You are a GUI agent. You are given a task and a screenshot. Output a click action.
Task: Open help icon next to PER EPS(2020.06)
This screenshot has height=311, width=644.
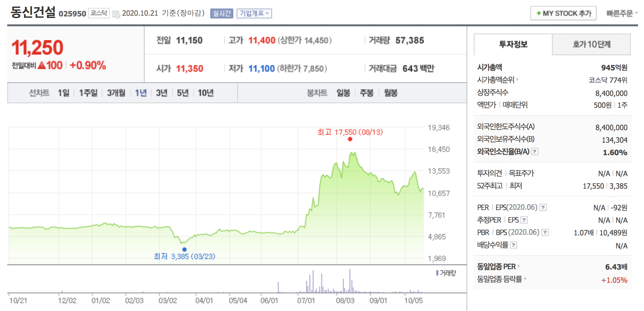[x=543, y=207]
